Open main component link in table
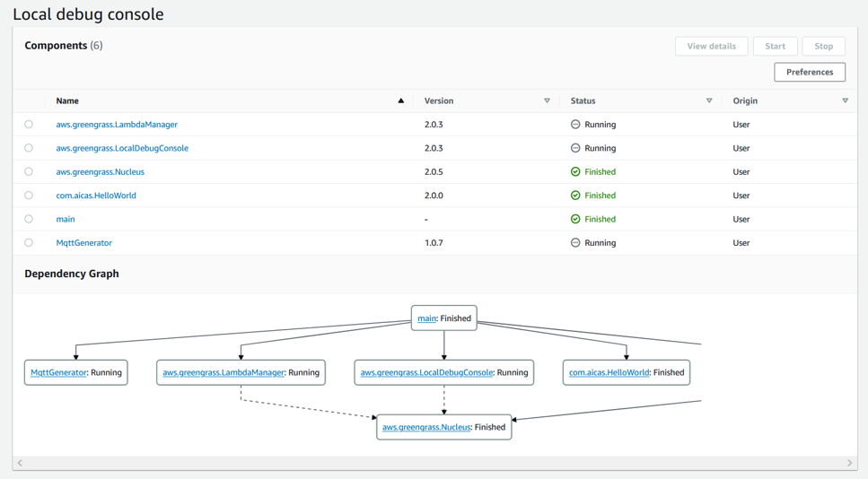 (66, 219)
